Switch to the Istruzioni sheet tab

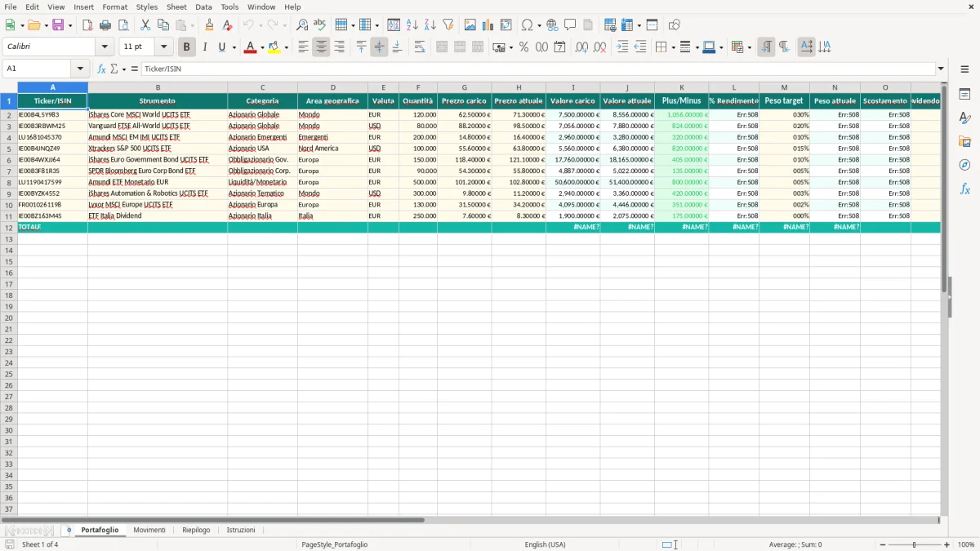pyautogui.click(x=241, y=530)
